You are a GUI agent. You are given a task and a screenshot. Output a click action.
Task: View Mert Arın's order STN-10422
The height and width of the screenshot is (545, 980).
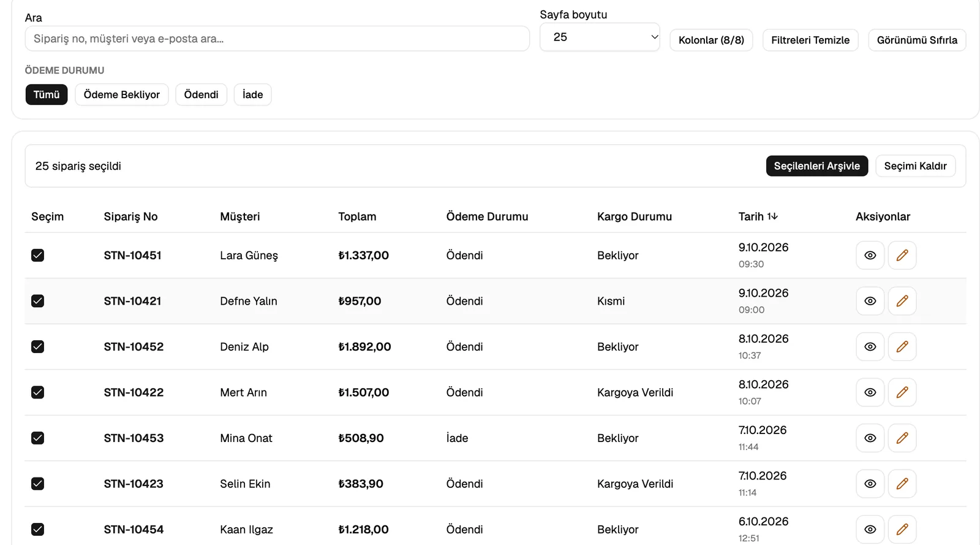tap(870, 392)
